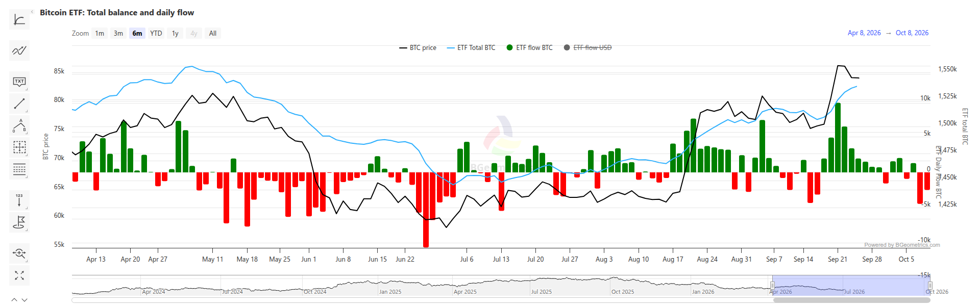Expand submenu arrow of measure tool
This screenshot has height=306, width=980.
click(27, 155)
